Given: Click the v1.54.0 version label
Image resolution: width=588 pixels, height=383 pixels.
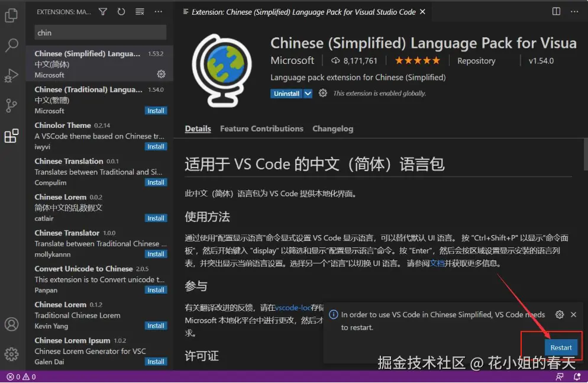Looking at the screenshot, I should [541, 61].
